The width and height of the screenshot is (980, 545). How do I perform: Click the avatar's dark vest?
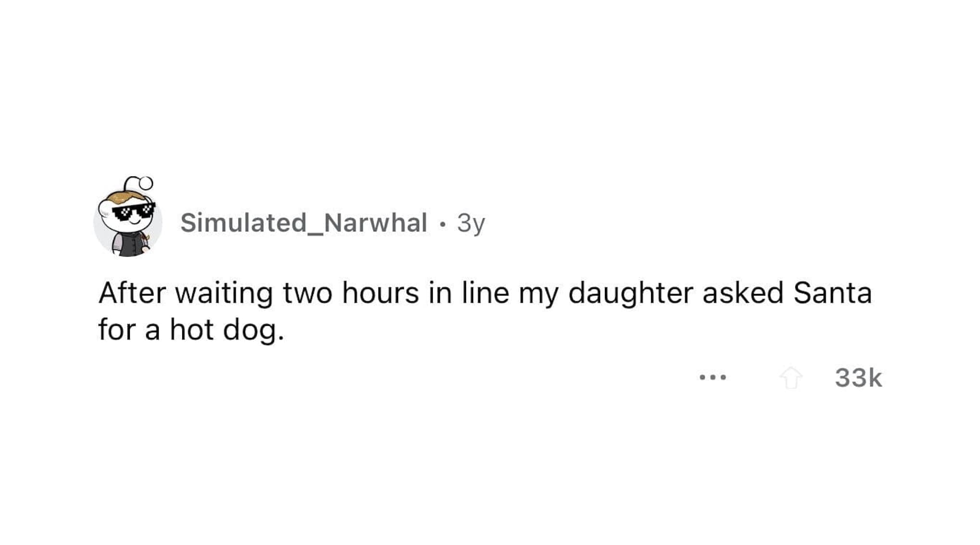[130, 244]
